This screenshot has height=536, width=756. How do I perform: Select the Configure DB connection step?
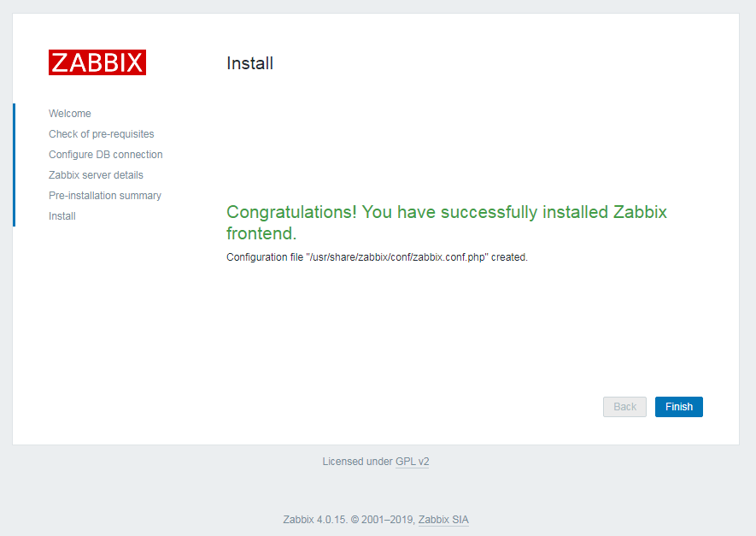pyautogui.click(x=105, y=154)
